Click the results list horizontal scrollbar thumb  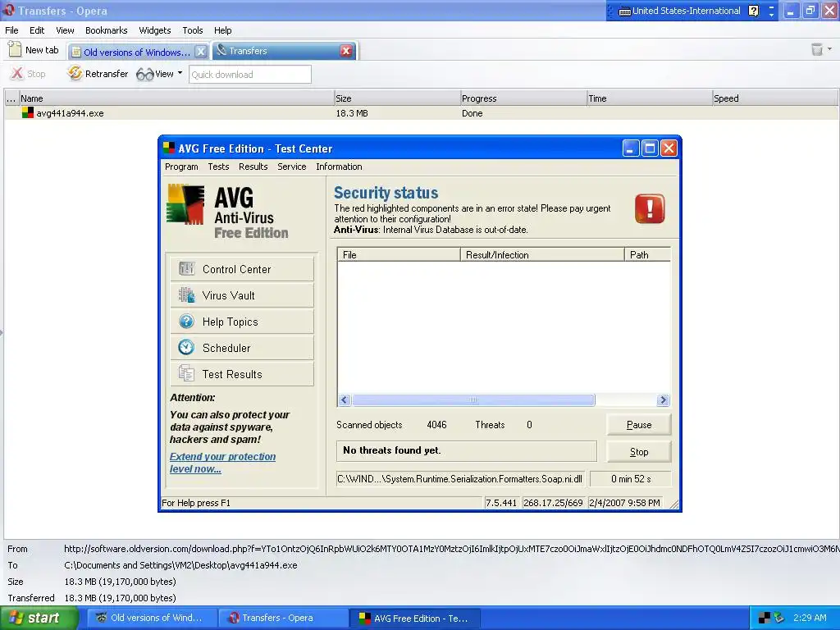(473, 400)
